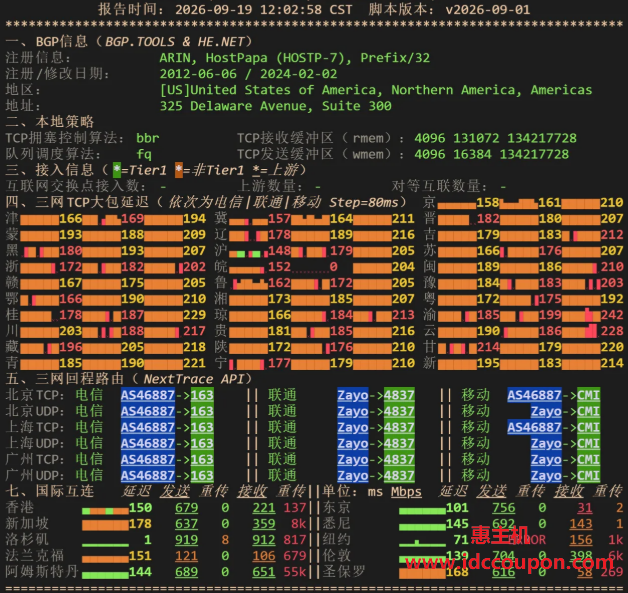Select the fq queue scheduler value
This screenshot has width=628, height=593.
click(144, 154)
